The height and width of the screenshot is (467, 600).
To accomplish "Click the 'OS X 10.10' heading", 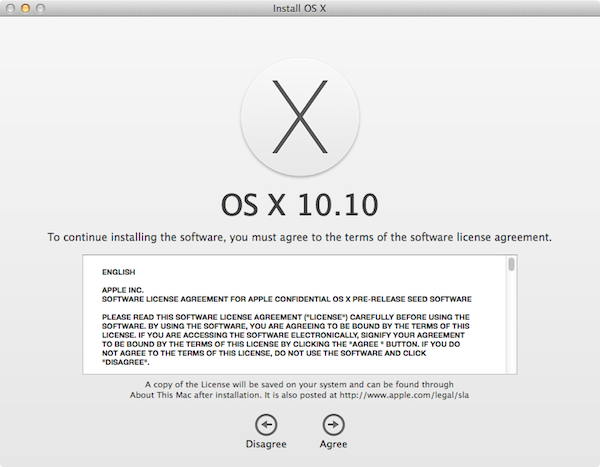I will 300,205.
